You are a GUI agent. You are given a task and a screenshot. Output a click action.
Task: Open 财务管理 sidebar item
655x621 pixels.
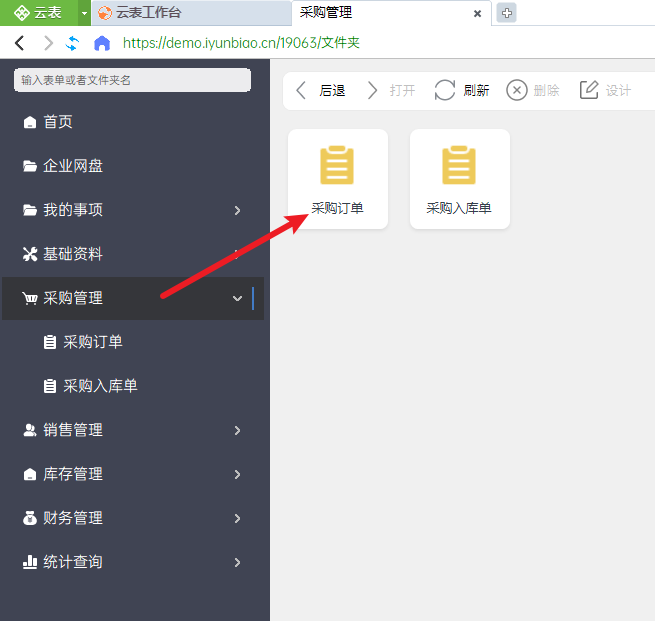click(132, 518)
